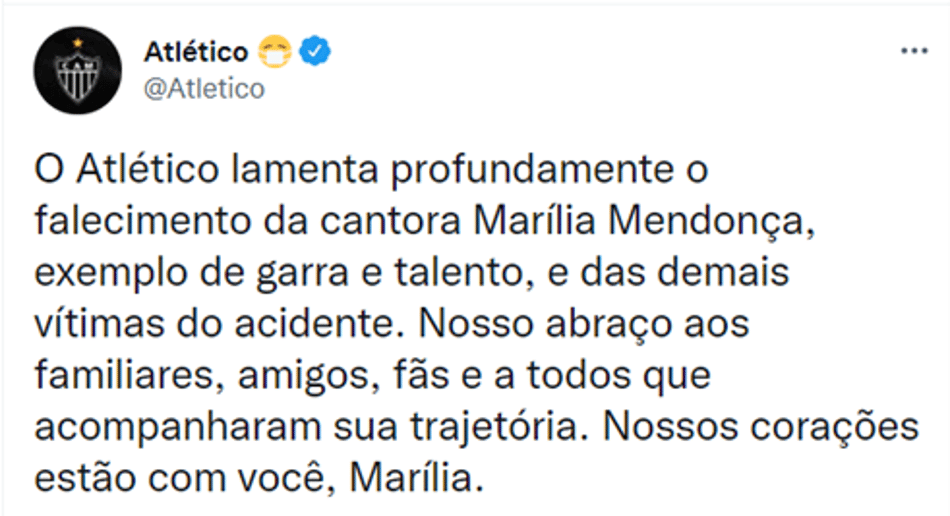Viewport: 950px width, 516px height.
Task: Click the phrase "exemplo de garra"
Action: 191,275
